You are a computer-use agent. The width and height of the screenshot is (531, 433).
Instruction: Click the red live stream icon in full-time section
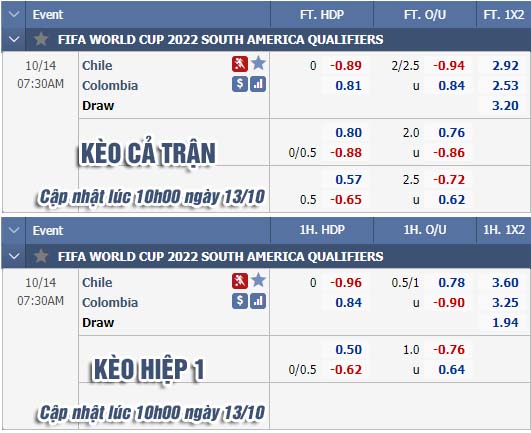pyautogui.click(x=240, y=64)
